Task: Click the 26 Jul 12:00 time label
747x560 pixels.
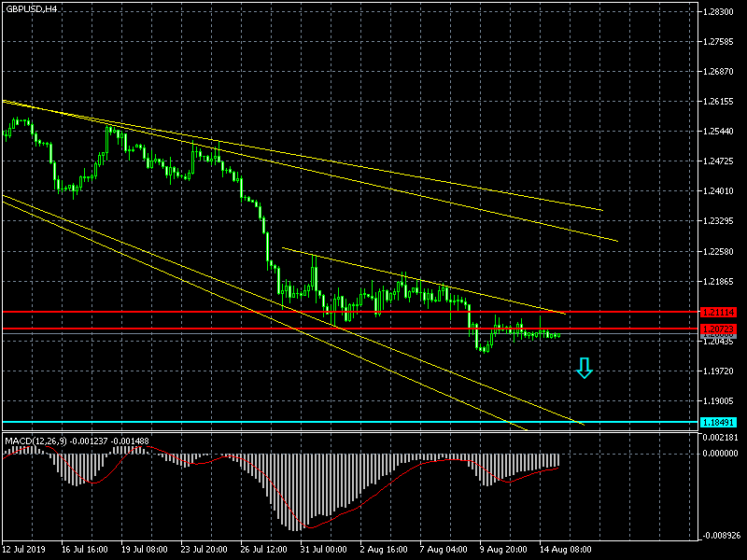Action: [264, 550]
